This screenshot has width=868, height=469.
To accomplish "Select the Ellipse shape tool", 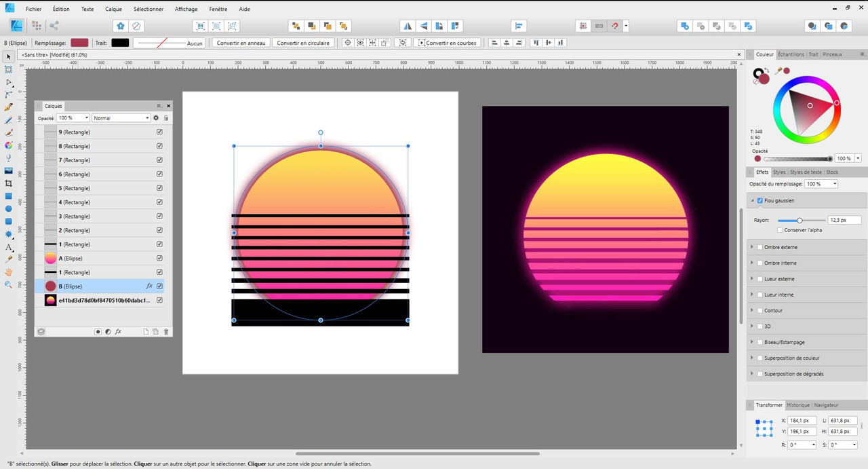I will click(x=9, y=208).
